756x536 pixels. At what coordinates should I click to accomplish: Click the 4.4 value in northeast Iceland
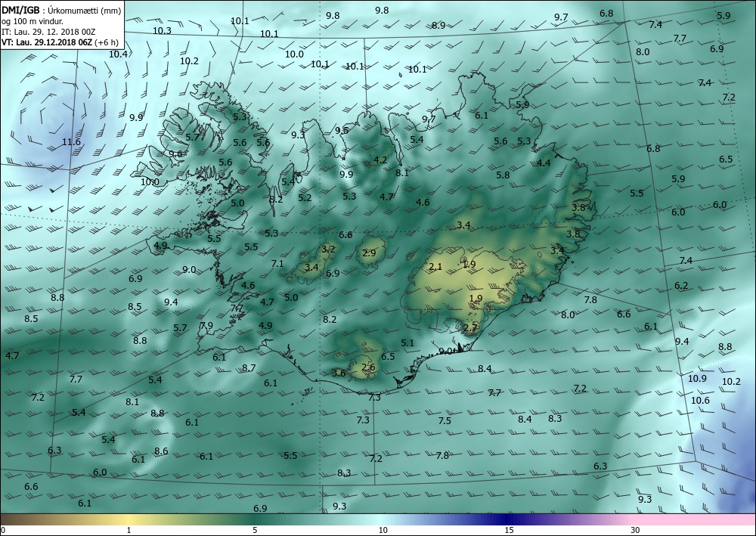coord(544,163)
